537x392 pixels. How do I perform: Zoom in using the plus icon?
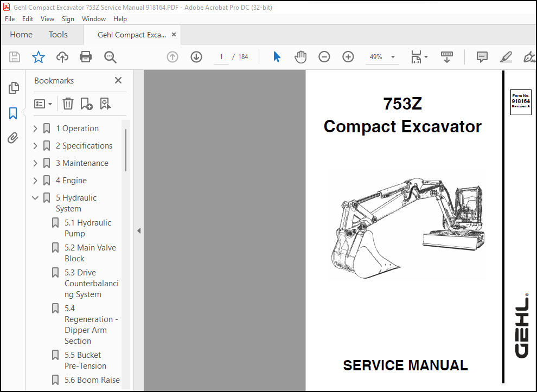348,57
